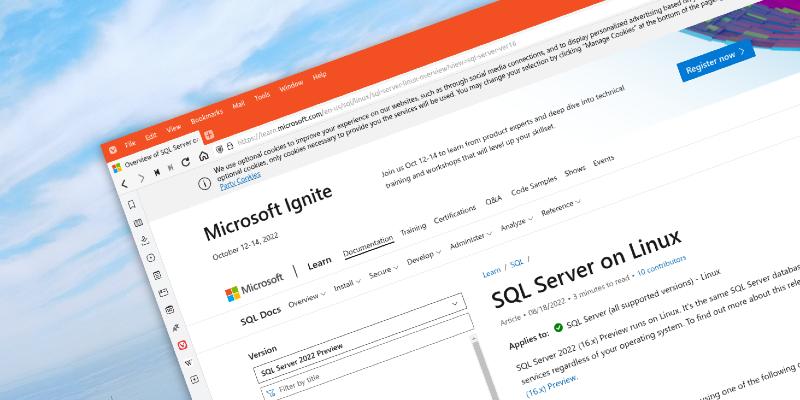This screenshot has height=400, width=800.
Task: Click the Microsoft Ignite banner heading
Action: pos(268,213)
